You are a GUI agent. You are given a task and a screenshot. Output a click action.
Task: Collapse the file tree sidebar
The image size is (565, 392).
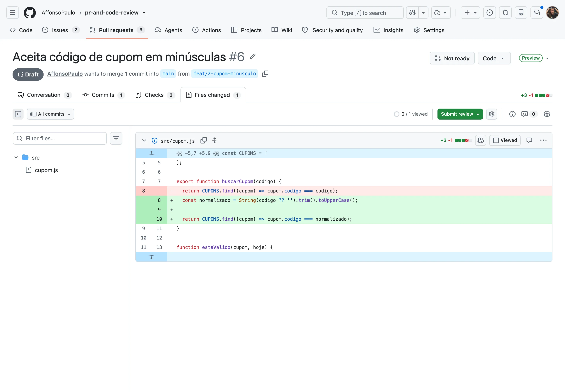[18, 114]
